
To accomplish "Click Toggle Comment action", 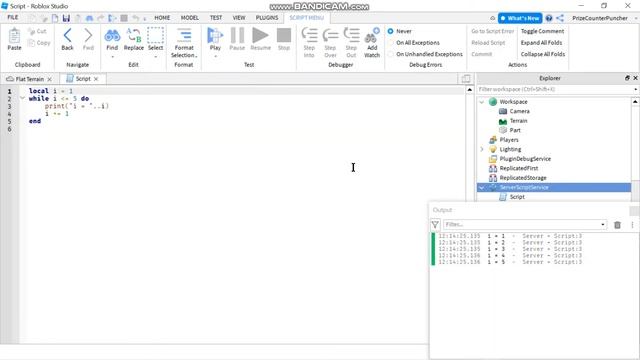I will (x=542, y=31).
